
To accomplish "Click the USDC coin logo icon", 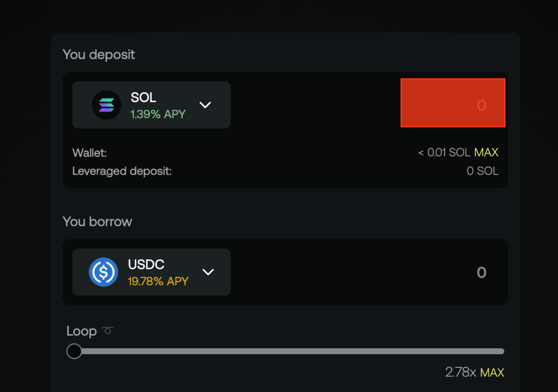I will [x=103, y=272].
